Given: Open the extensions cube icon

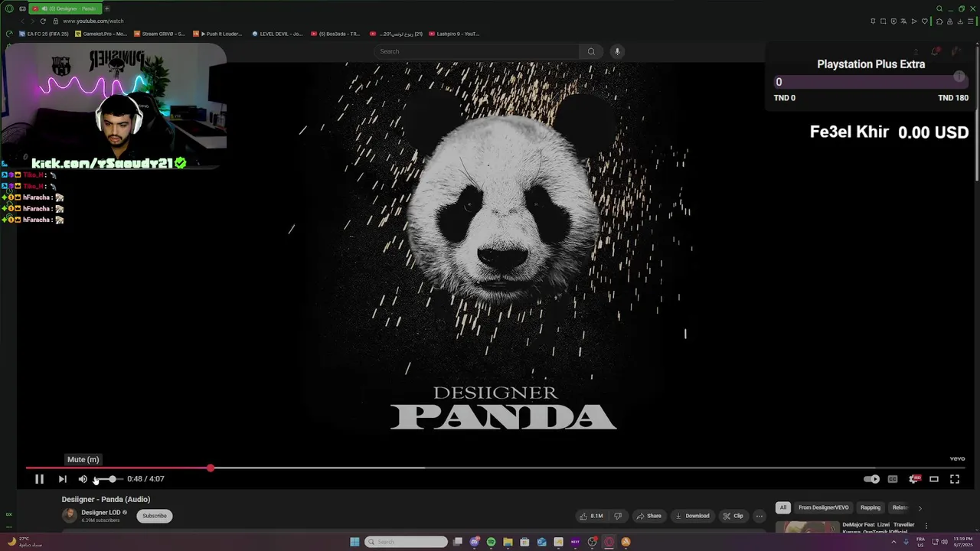Looking at the screenshot, I should pyautogui.click(x=939, y=21).
